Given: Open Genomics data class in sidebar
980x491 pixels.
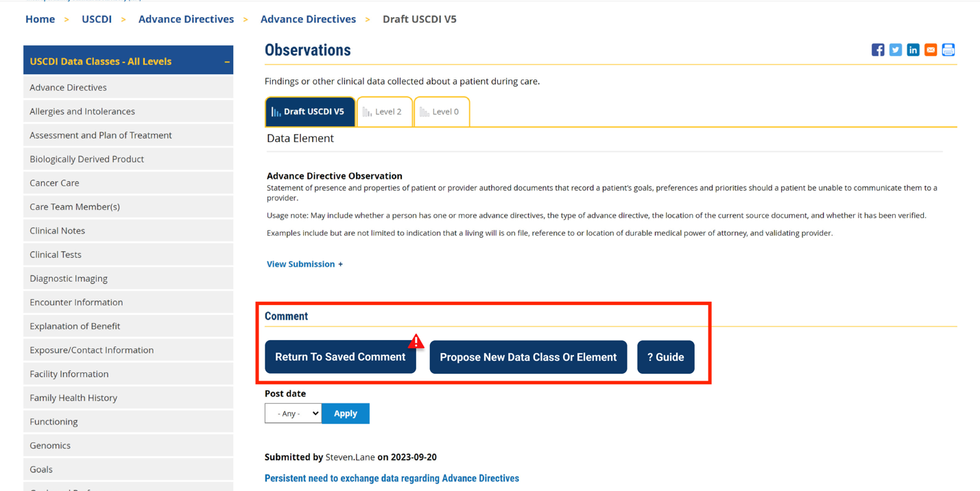Looking at the screenshot, I should (50, 446).
